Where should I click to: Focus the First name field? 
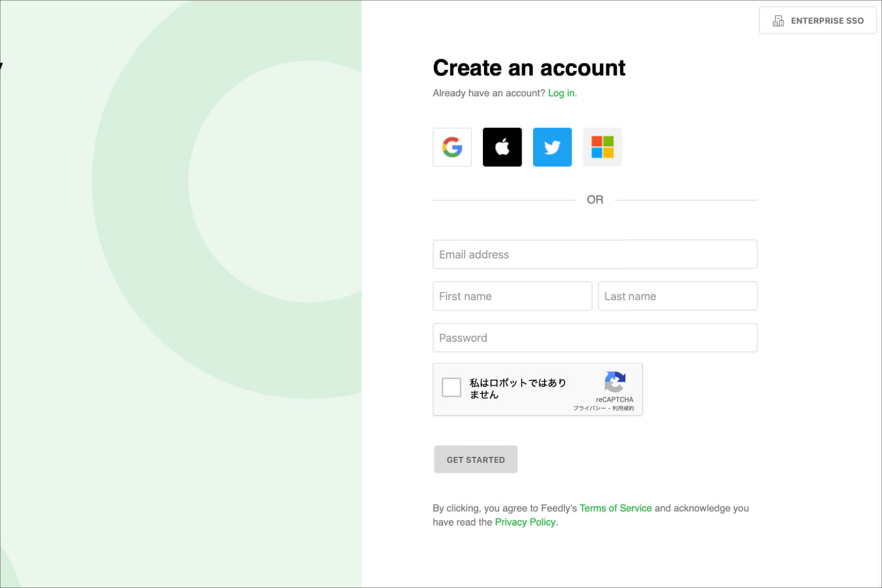(512, 296)
